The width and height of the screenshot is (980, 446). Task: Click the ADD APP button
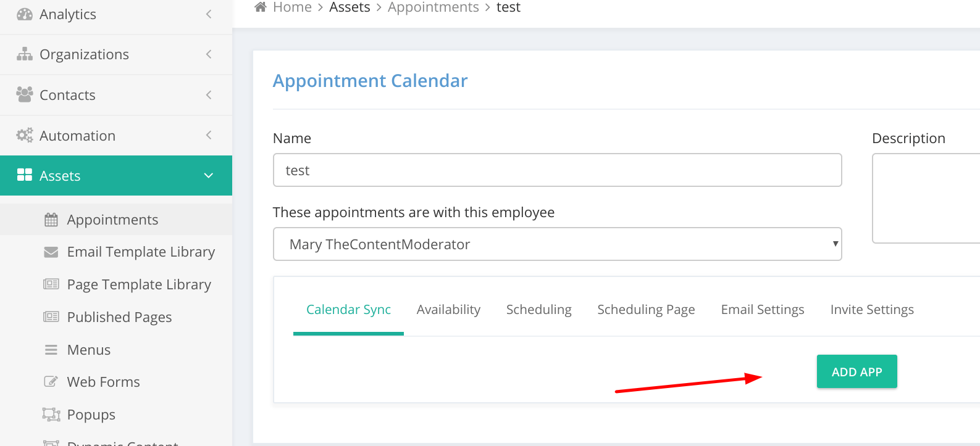tap(857, 371)
